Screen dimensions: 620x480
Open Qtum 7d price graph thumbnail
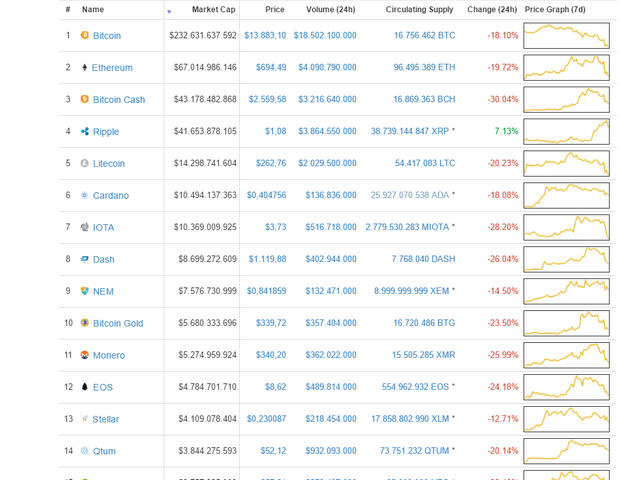(x=566, y=451)
